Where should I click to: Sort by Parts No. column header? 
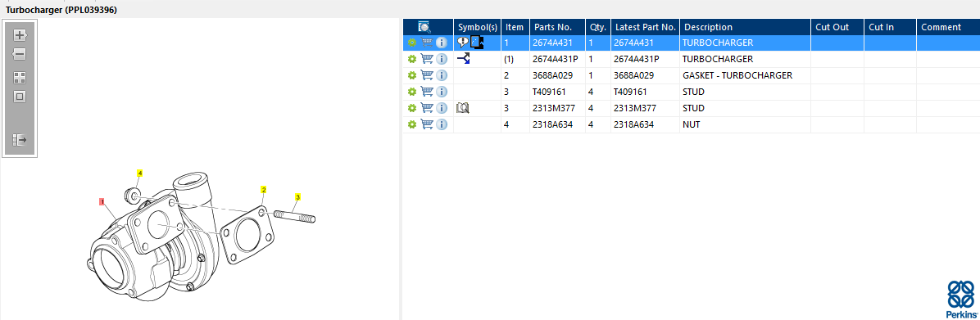point(557,27)
